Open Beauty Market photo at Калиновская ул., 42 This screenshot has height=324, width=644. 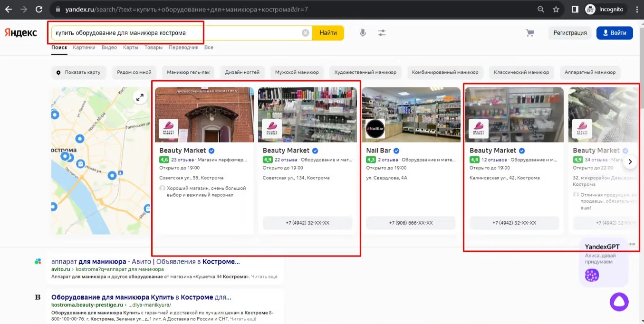click(514, 114)
